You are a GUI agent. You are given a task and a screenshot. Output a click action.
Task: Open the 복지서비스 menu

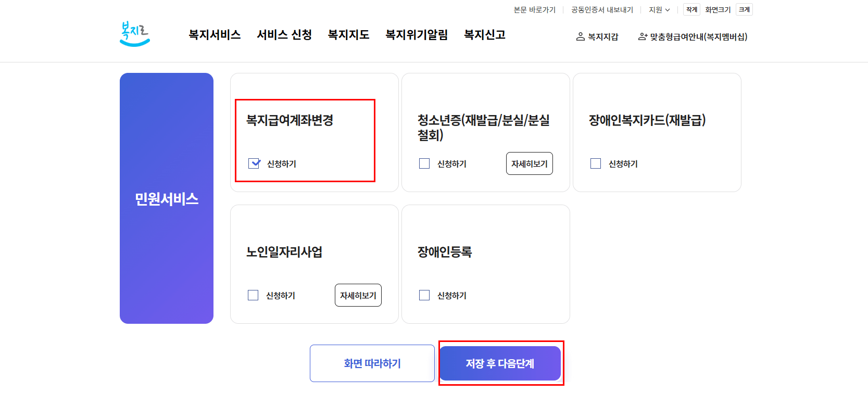point(214,34)
